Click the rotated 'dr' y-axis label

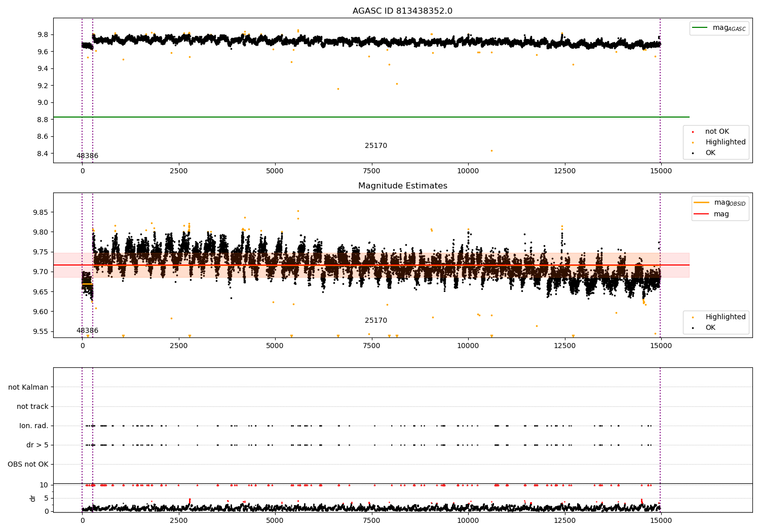[33, 498]
